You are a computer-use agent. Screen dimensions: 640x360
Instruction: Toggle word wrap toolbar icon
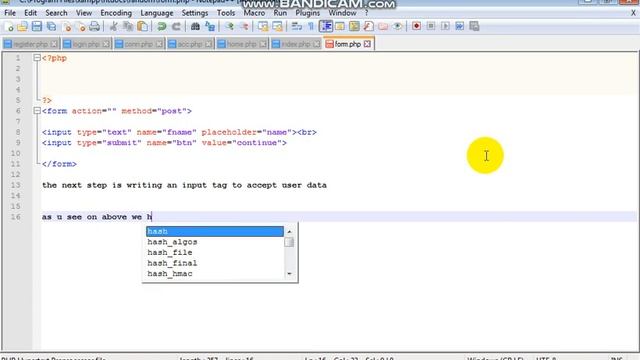click(x=297, y=27)
